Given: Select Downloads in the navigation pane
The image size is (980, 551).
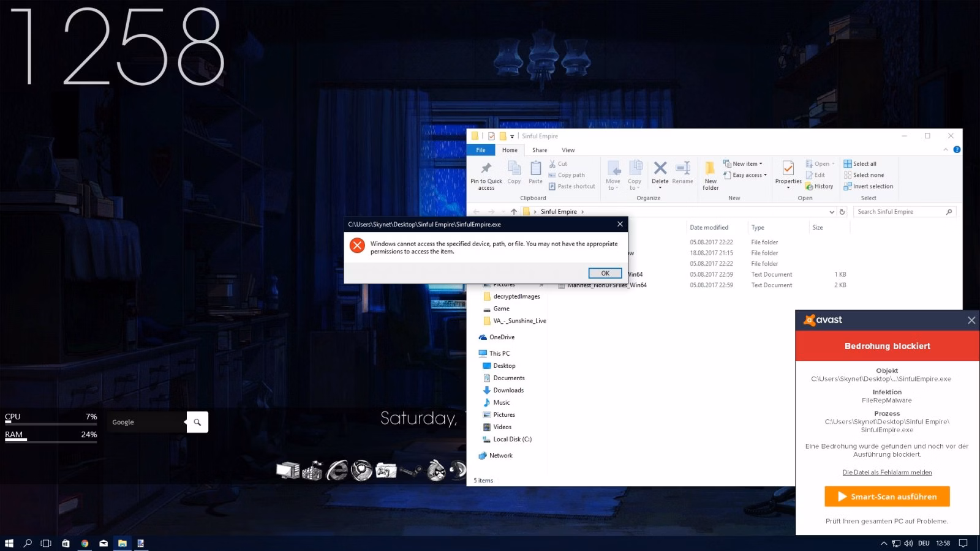Looking at the screenshot, I should point(508,390).
